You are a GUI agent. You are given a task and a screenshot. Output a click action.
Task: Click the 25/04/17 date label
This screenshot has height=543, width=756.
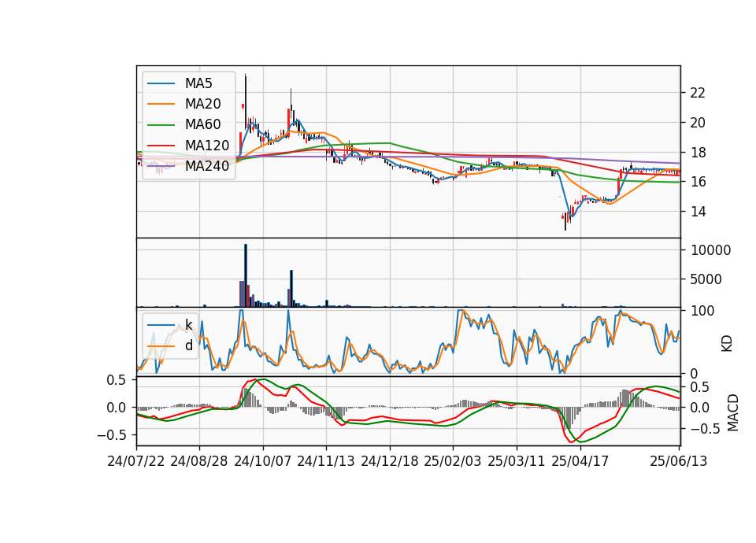[580, 461]
